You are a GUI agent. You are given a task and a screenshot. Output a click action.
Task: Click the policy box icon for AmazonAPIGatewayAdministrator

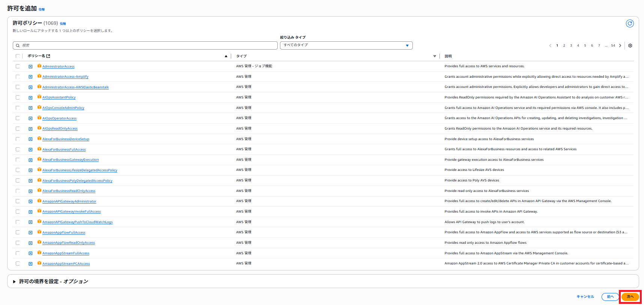pyautogui.click(x=39, y=201)
